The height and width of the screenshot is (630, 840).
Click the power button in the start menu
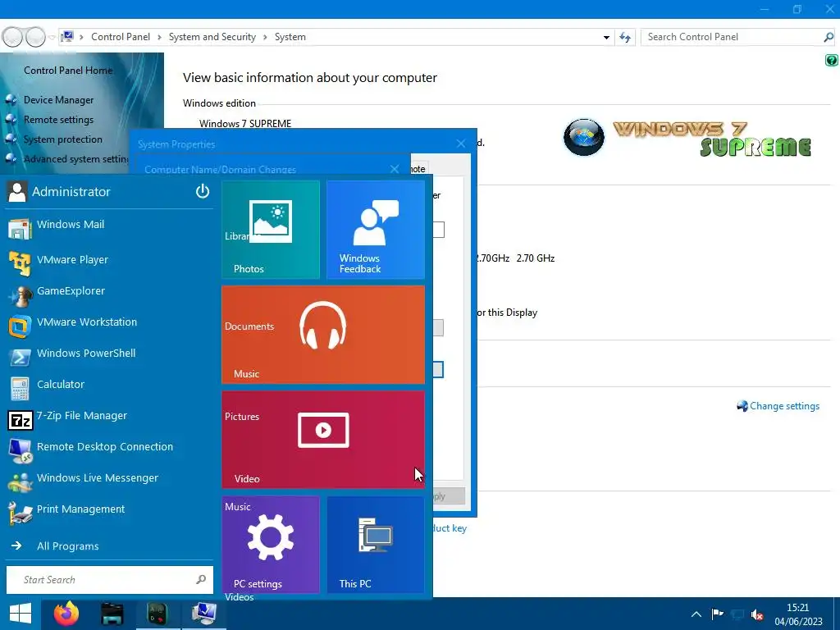[x=202, y=190]
